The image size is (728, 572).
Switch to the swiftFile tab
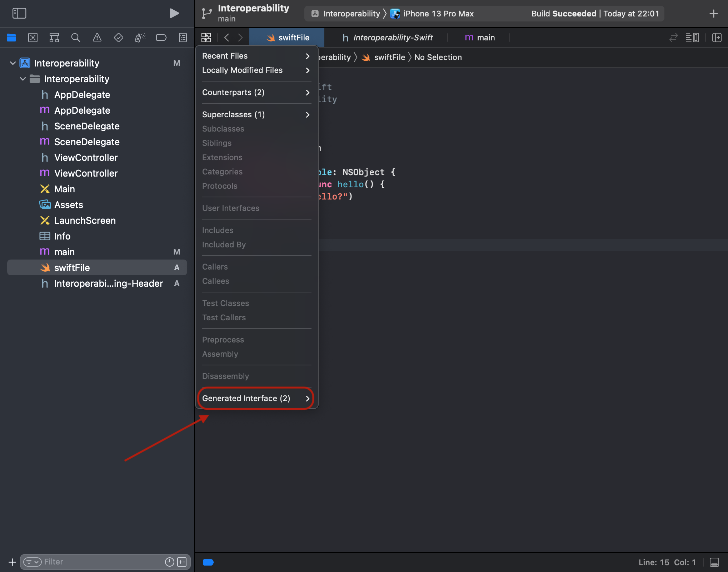(x=287, y=38)
